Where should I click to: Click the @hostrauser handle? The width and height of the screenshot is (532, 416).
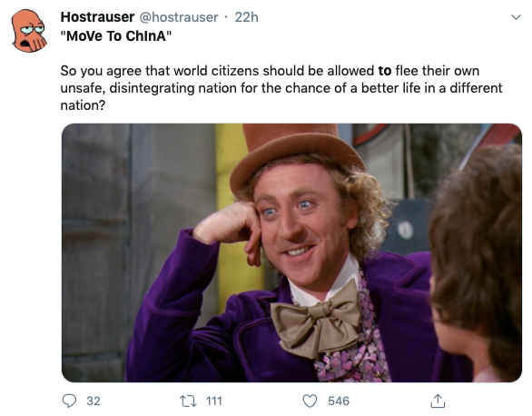click(179, 17)
